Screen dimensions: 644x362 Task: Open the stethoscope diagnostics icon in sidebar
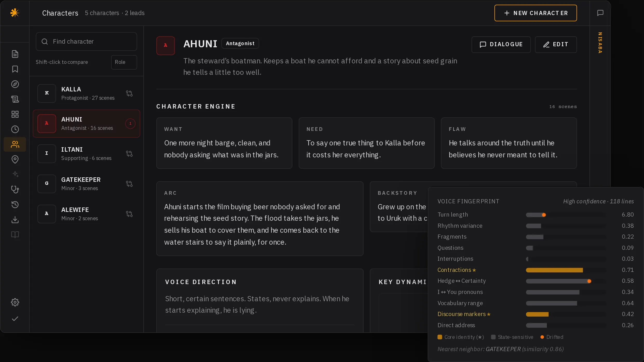15,189
